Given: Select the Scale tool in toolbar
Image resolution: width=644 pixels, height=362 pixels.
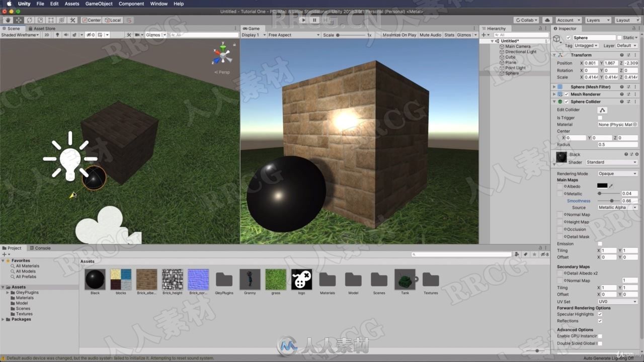Looking at the screenshot, I should pos(40,20).
